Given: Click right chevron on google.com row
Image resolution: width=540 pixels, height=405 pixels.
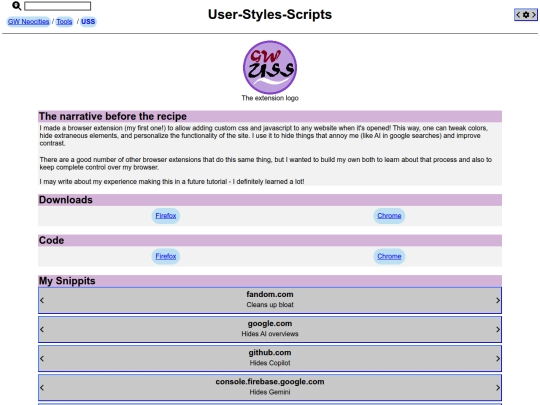Looking at the screenshot, I should 498,330.
